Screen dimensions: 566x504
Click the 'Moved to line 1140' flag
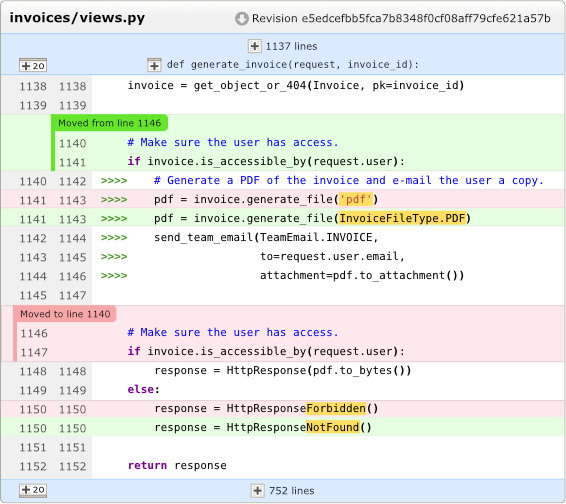pyautogui.click(x=65, y=314)
